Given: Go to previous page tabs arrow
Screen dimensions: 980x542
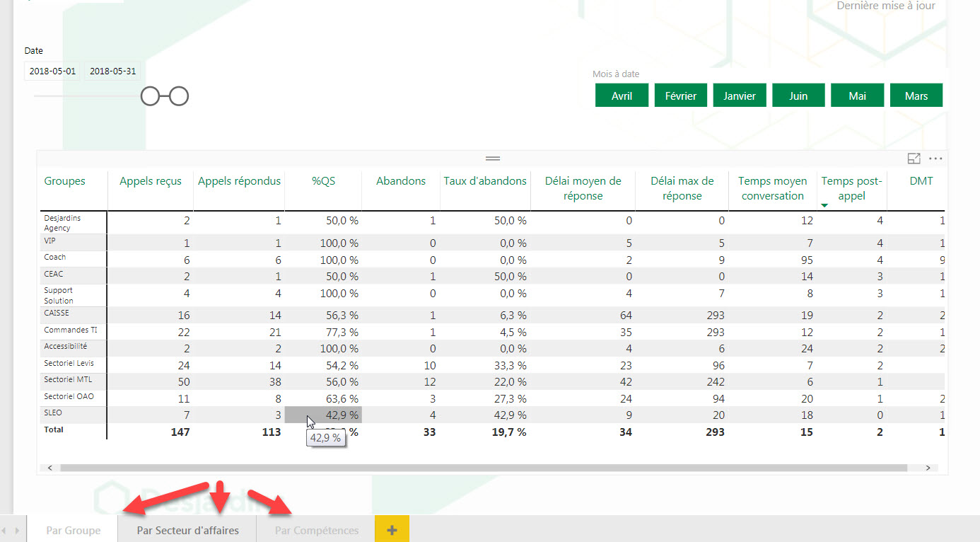Looking at the screenshot, I should pos(5,530).
